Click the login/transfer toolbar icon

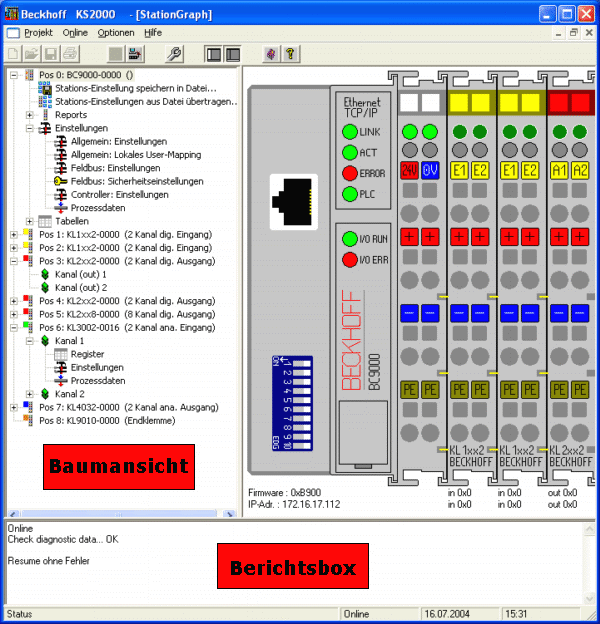tap(135, 54)
